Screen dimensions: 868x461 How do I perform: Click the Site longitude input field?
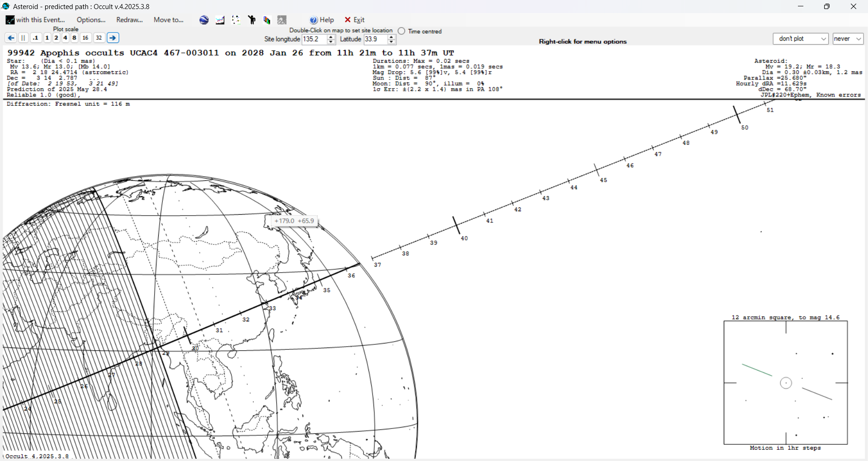[x=314, y=39]
